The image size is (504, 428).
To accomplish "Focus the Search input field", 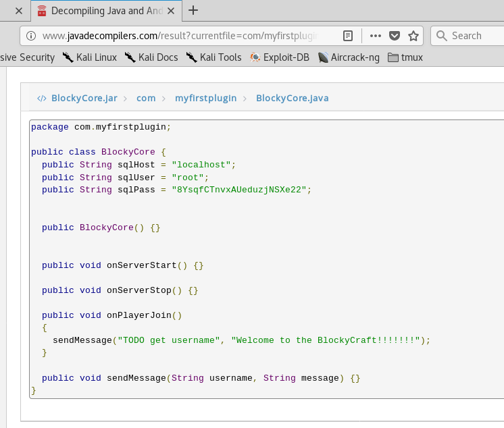I will [473, 36].
